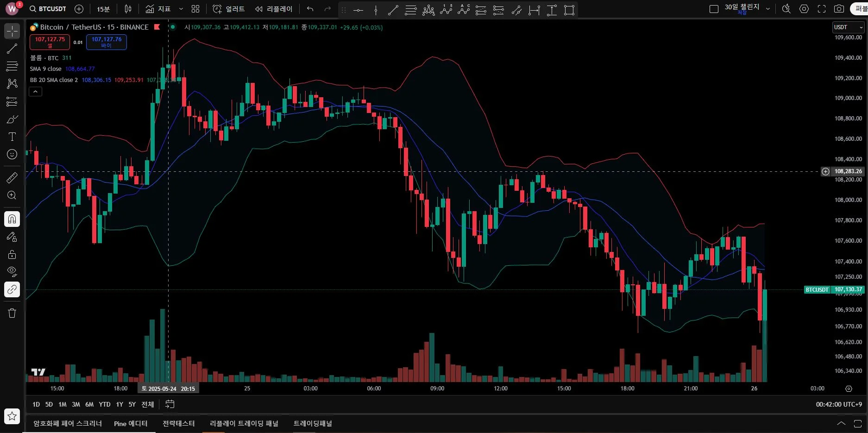Toggle magnet mode on

pyautogui.click(x=12, y=219)
